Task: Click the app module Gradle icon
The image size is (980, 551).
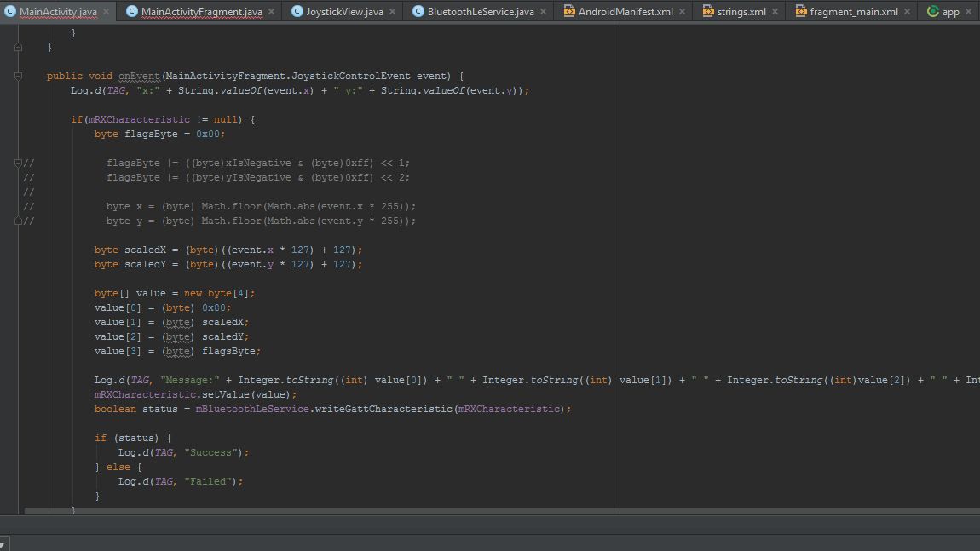Action: [x=932, y=11]
